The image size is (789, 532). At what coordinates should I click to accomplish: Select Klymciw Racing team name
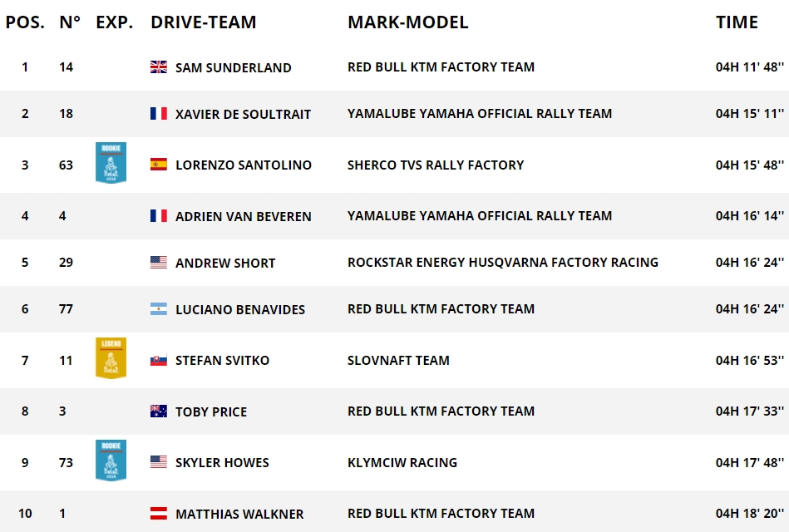[x=402, y=462]
